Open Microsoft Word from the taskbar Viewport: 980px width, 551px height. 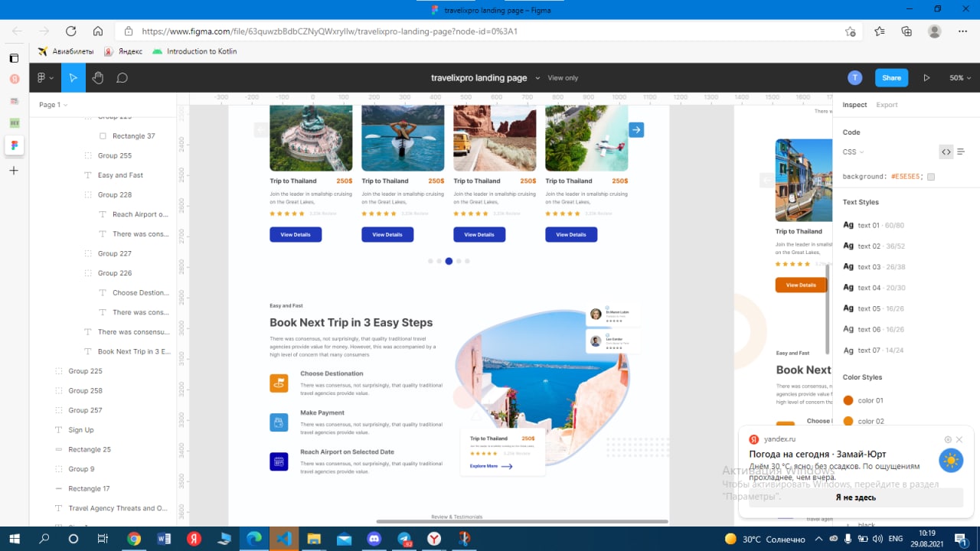[x=164, y=539]
